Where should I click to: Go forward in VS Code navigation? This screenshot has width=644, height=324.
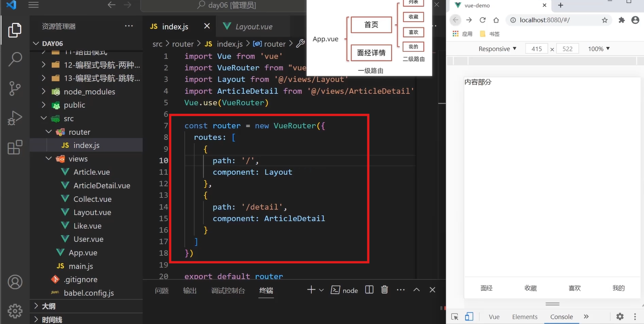(128, 5)
